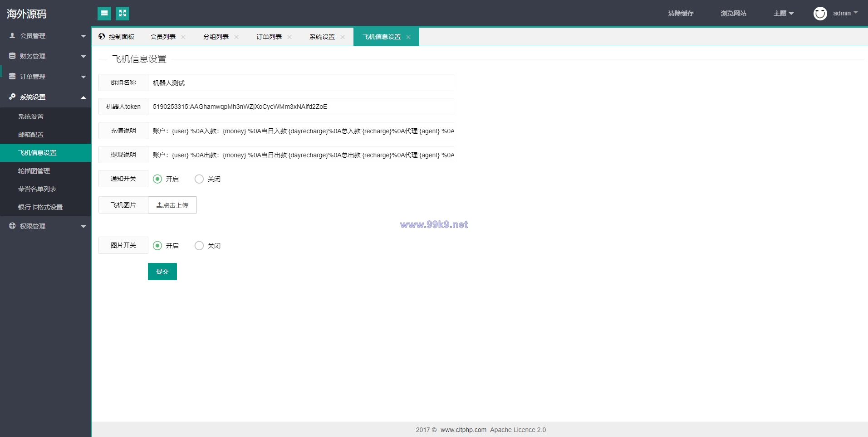
Task: Click the 权限管理 globe icon
Action: coord(12,226)
